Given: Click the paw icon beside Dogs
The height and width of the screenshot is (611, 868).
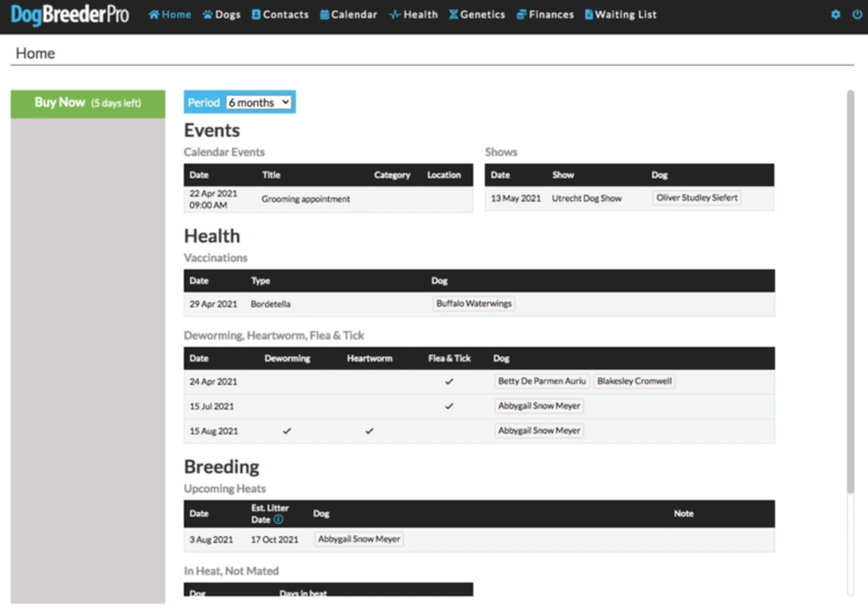Looking at the screenshot, I should [x=207, y=15].
